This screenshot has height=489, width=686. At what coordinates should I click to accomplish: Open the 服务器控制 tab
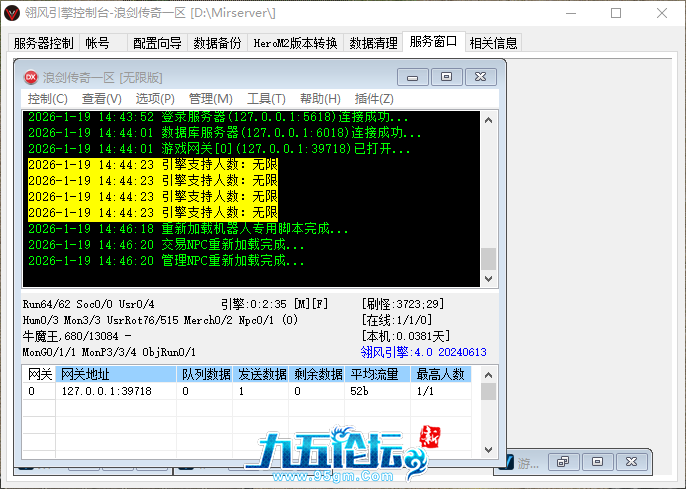click(44, 43)
